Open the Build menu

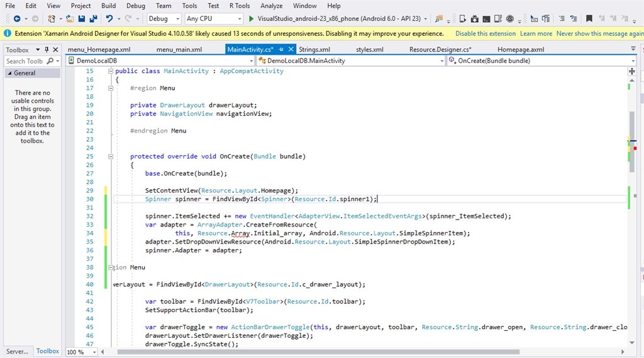point(108,6)
